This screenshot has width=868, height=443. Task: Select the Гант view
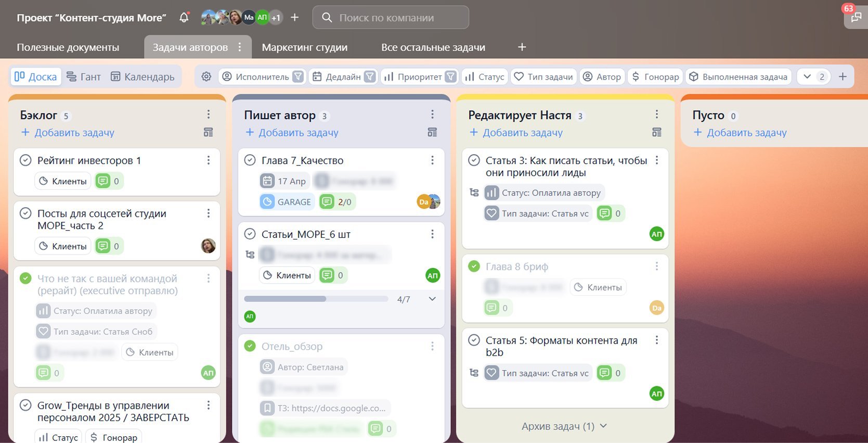coord(84,77)
